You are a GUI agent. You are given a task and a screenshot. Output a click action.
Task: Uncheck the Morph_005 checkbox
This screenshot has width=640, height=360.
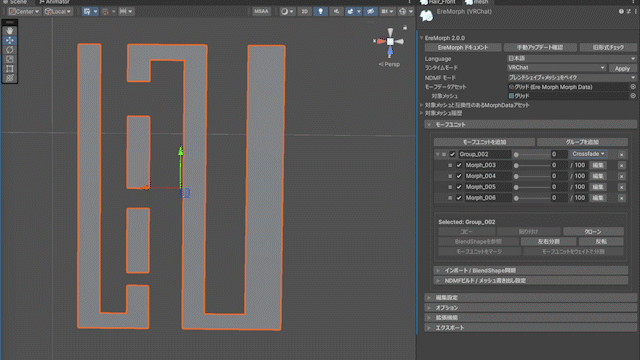pyautogui.click(x=459, y=187)
